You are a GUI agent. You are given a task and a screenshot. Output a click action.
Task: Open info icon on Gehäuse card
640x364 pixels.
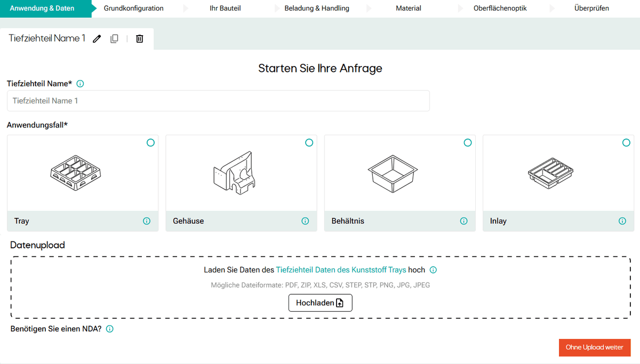(305, 221)
